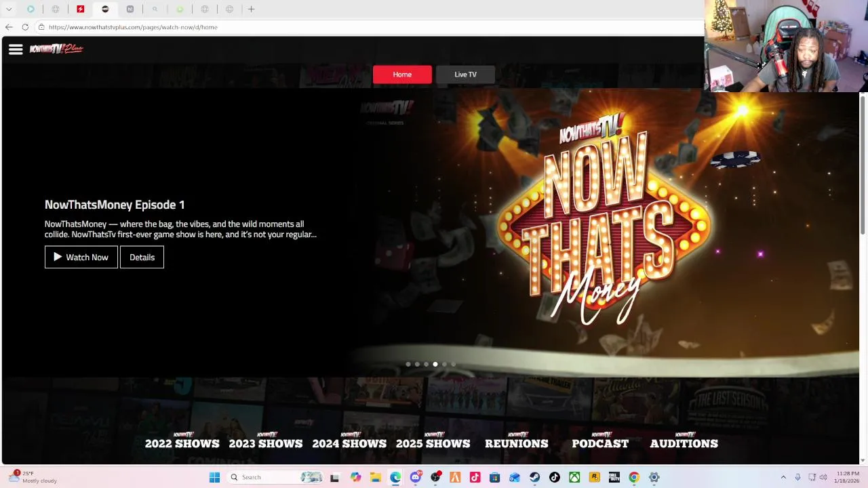Viewport: 868px width, 488px height.
Task: Select the sixth carousel dot
Action: (x=453, y=364)
